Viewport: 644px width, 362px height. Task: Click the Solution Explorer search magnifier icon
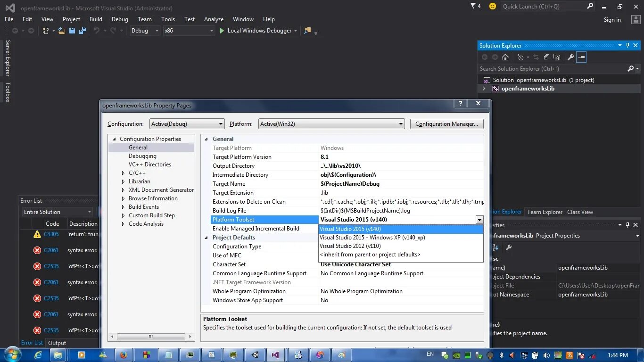click(631, 68)
